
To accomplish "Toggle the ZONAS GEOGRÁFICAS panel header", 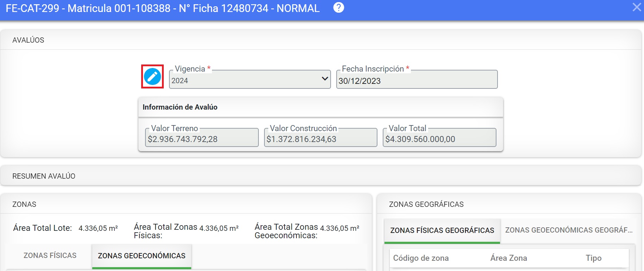I will 426,204.
